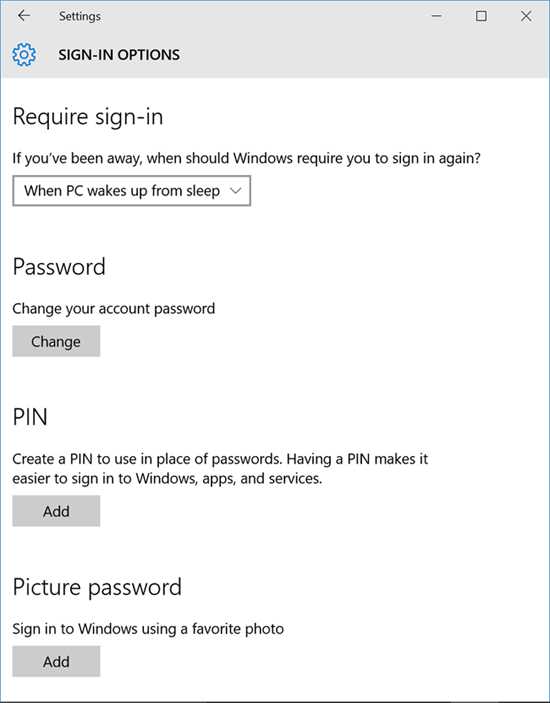Click the chevron arrow in the require sign-in combo box

235,191
